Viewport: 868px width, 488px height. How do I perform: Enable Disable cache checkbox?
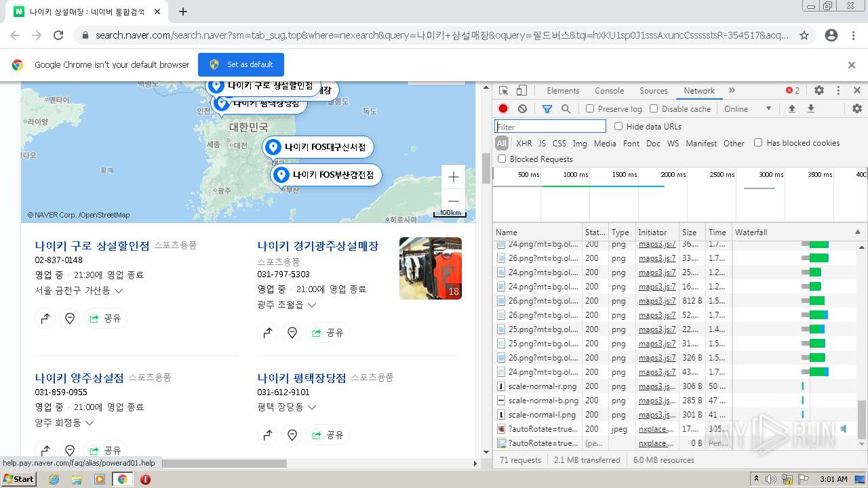tap(654, 108)
